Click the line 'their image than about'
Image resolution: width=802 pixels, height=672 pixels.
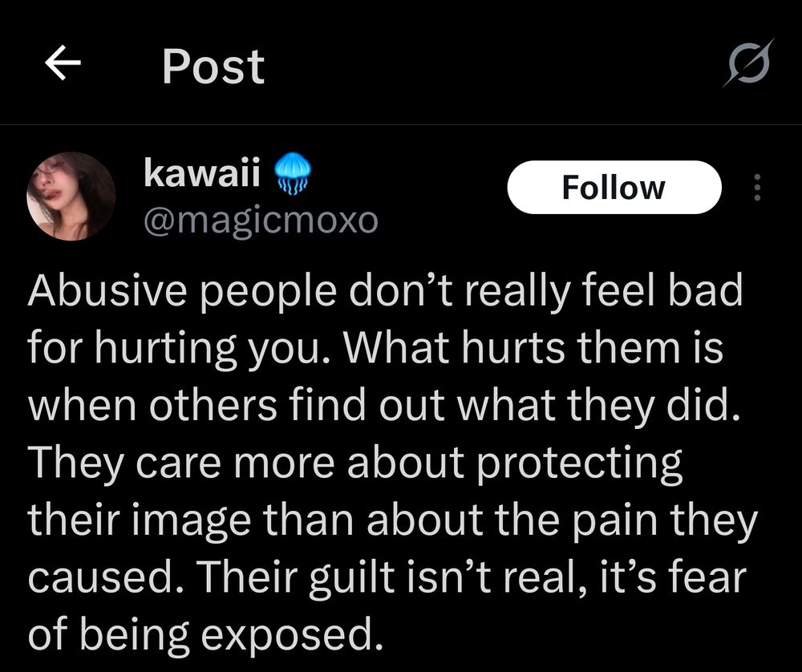tap(392, 520)
